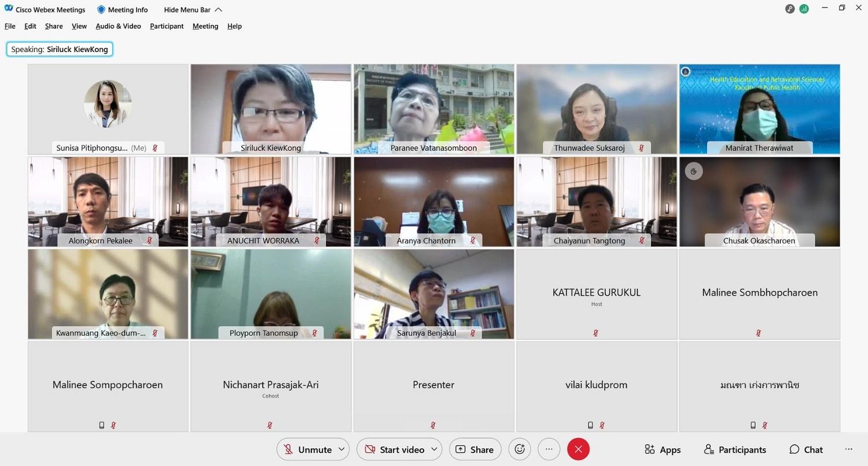Select Paranee Vatanasomboon's video tile
This screenshot has height=466, width=868.
434,109
